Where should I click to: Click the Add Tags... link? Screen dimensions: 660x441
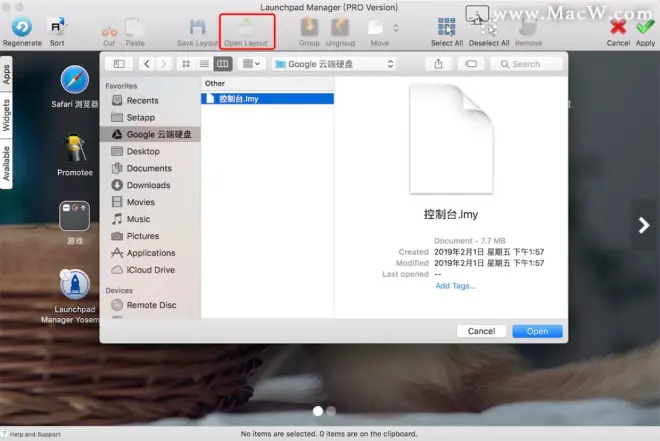click(x=455, y=286)
